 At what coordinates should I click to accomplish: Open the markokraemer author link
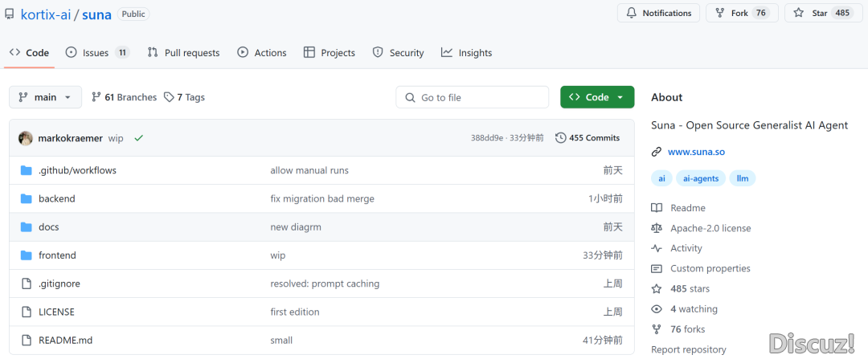(70, 138)
